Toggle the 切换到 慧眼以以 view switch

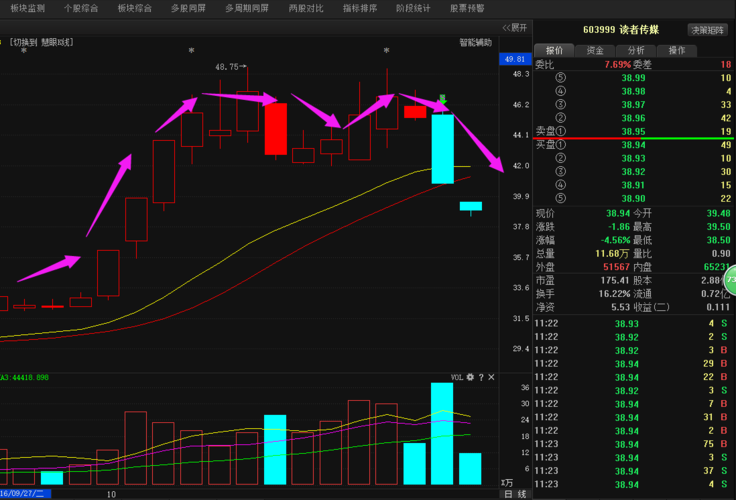click(43, 42)
